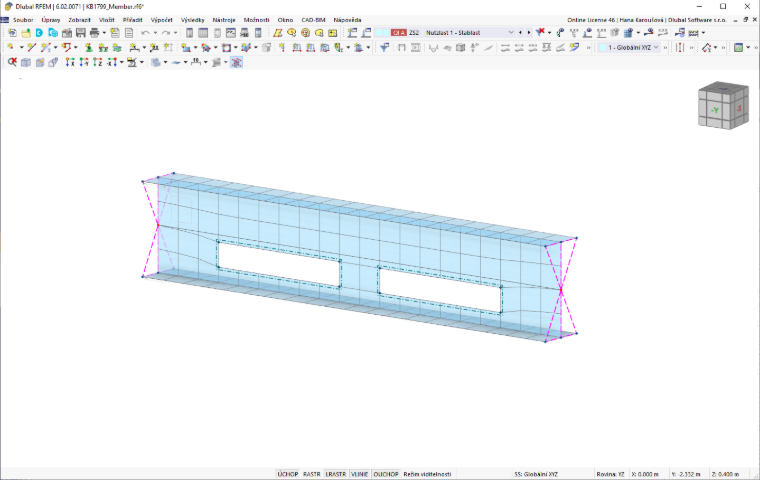
Task: Click the X face of the view cube
Action: [739, 109]
